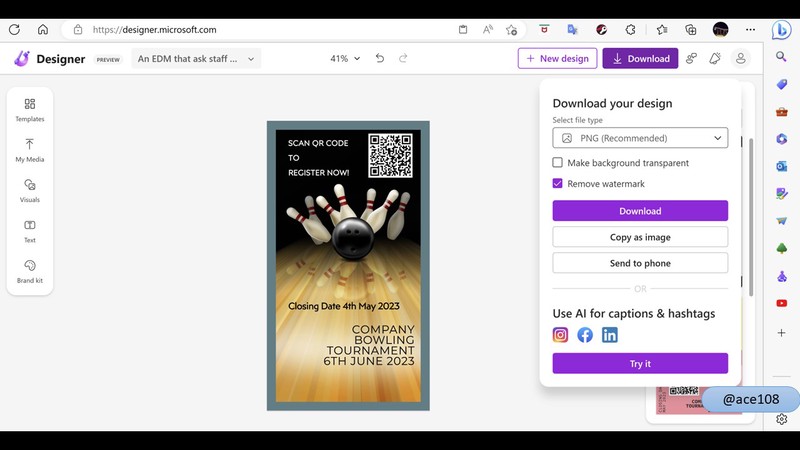Enable Make background transparent
Image resolution: width=800 pixels, height=450 pixels.
[x=557, y=162]
